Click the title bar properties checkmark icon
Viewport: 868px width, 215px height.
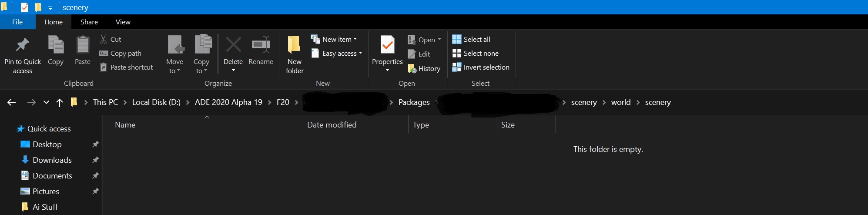coord(24,7)
